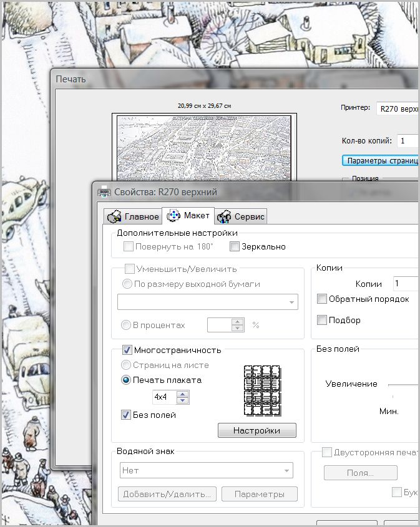Screen dimensions: 420x527
Task: Click the Настройки button
Action: coord(257,430)
